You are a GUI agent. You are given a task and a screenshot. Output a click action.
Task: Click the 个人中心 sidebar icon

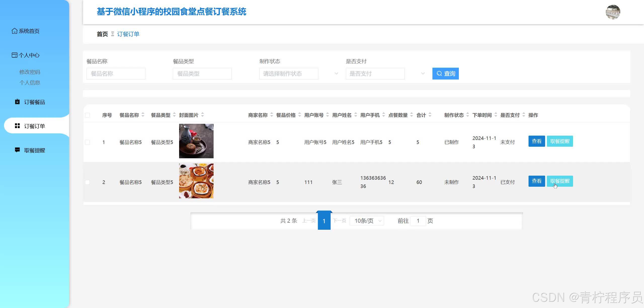pyautogui.click(x=14, y=55)
